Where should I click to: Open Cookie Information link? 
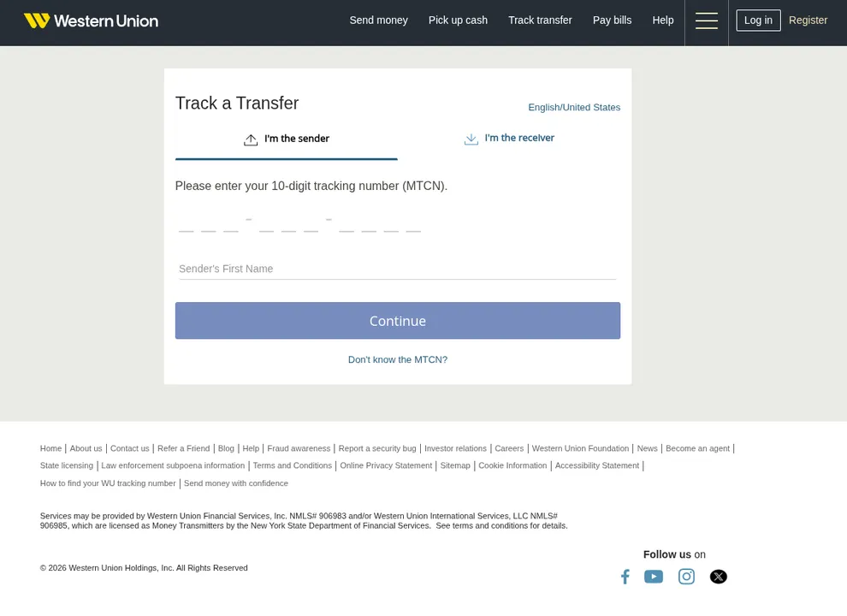tap(512, 465)
